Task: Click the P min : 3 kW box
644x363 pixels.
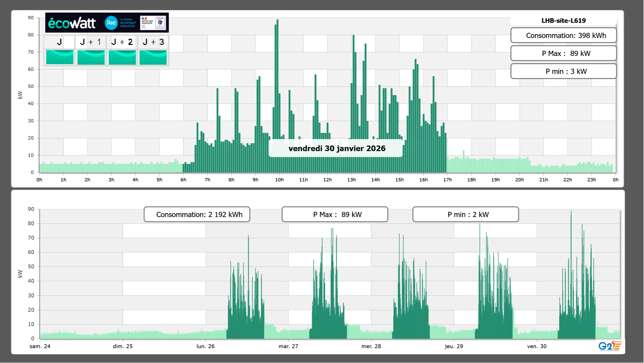Action: tap(563, 71)
